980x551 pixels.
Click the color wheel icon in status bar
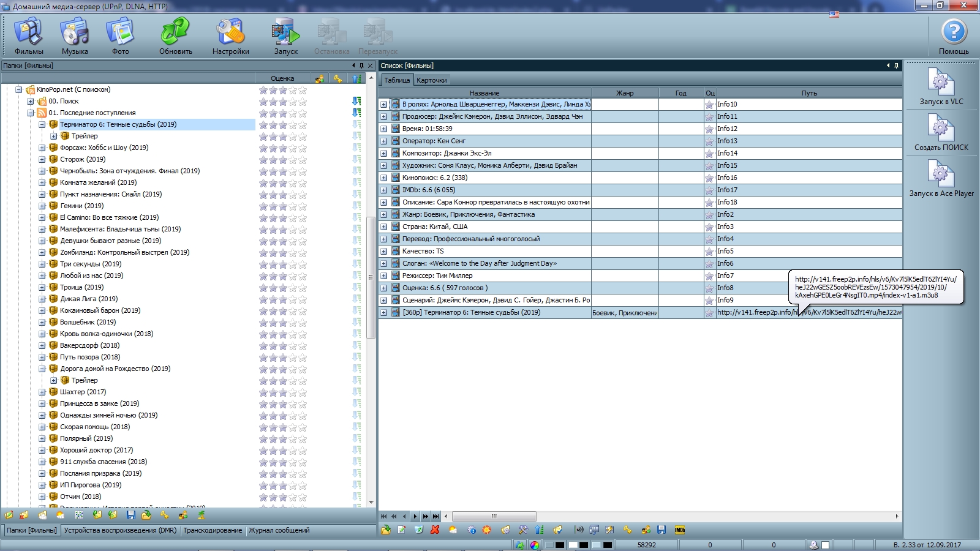pos(535,545)
